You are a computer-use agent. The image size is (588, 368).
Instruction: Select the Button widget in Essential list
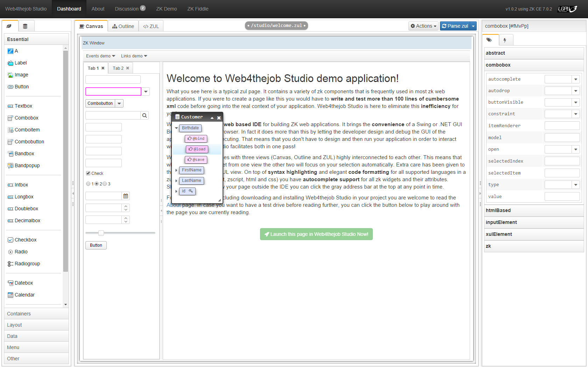(x=18, y=87)
